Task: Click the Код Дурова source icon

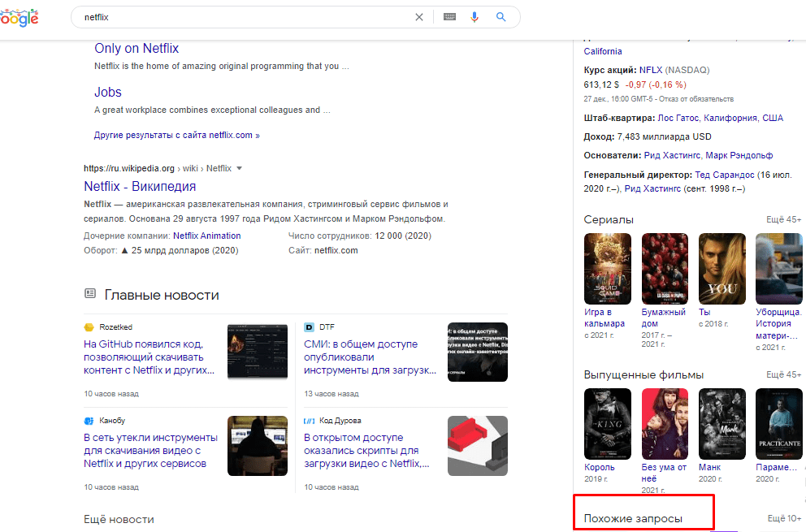Action: tap(309, 421)
